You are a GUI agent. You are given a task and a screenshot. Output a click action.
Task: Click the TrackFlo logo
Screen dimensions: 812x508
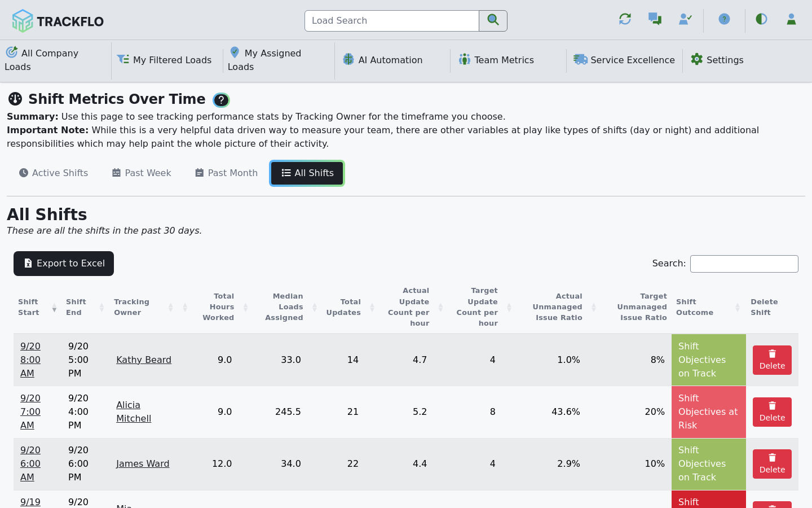pyautogui.click(x=58, y=21)
